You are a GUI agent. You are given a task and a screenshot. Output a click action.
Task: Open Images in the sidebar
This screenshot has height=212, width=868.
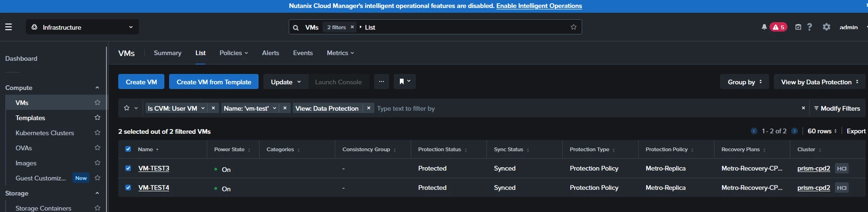[x=26, y=163]
